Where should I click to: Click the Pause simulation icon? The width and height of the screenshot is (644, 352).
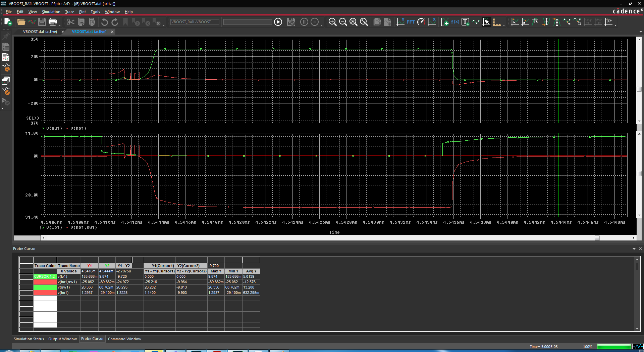[304, 22]
